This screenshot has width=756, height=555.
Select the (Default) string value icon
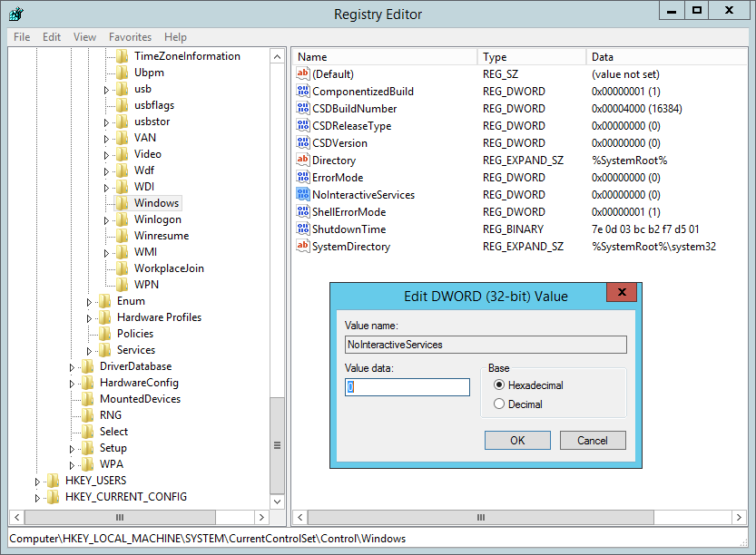pos(303,73)
